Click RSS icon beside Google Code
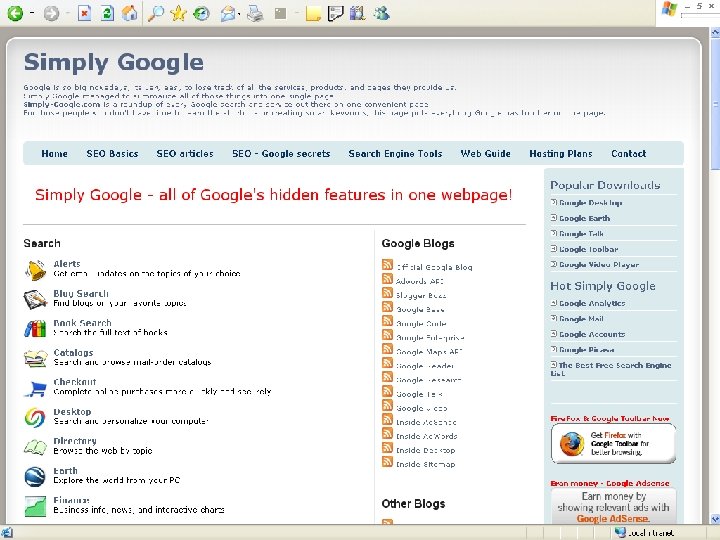Viewport: 720px width, 540px height. (x=388, y=321)
